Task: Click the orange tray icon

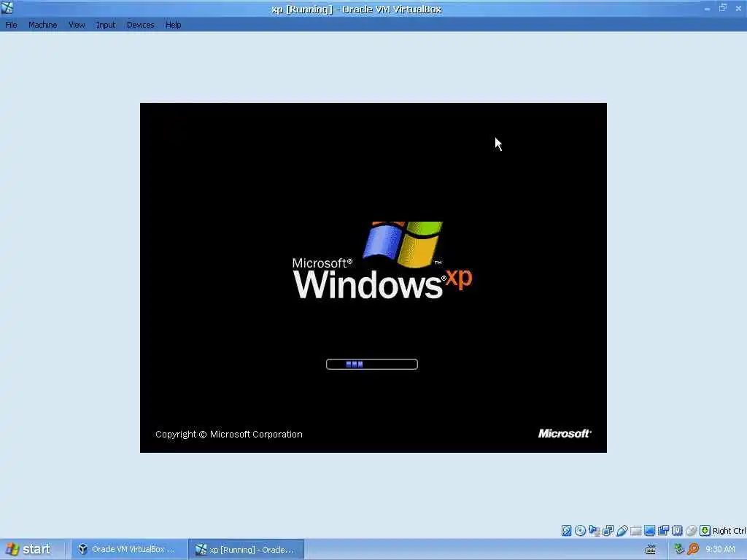Action: click(693, 549)
